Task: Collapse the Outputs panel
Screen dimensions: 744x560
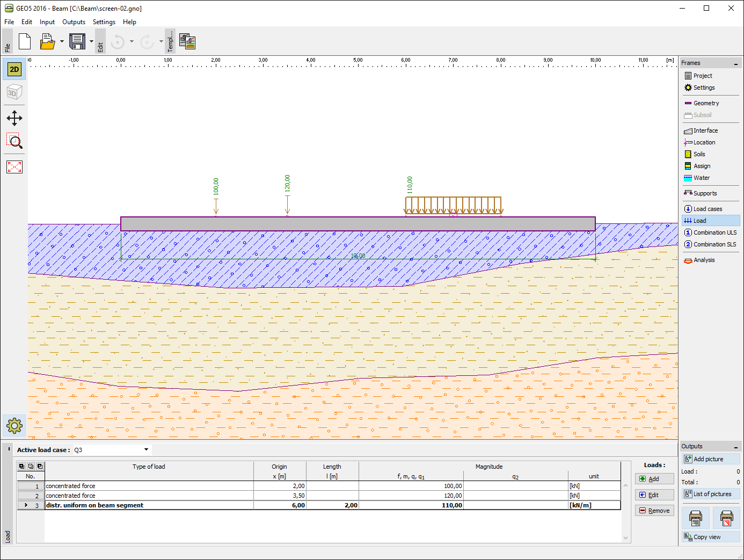Action: pos(736,447)
